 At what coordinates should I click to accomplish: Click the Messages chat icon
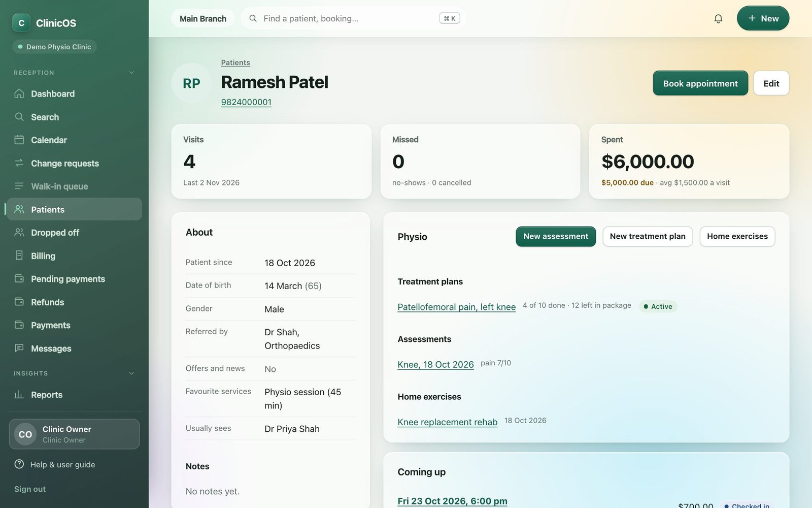click(19, 348)
